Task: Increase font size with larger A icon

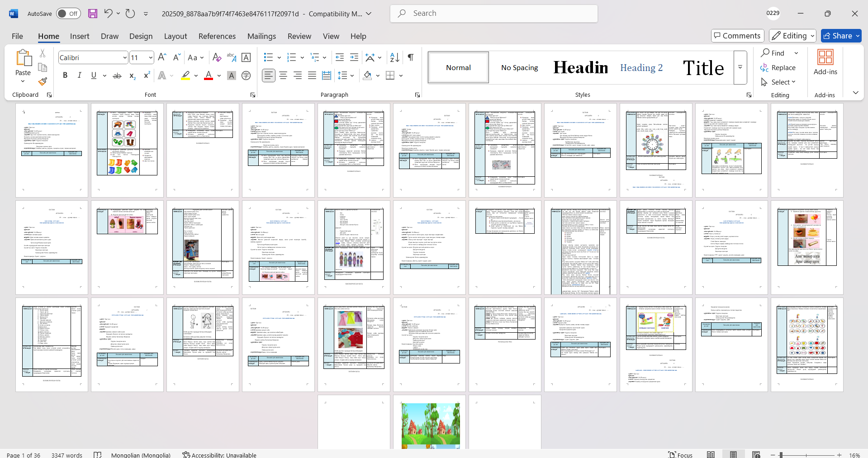Action: click(162, 57)
